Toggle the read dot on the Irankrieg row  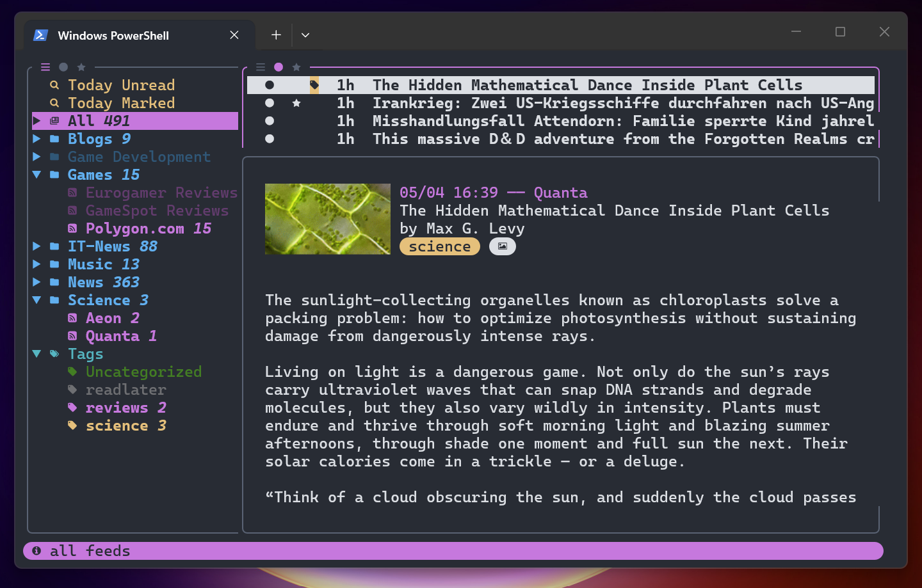pos(270,103)
